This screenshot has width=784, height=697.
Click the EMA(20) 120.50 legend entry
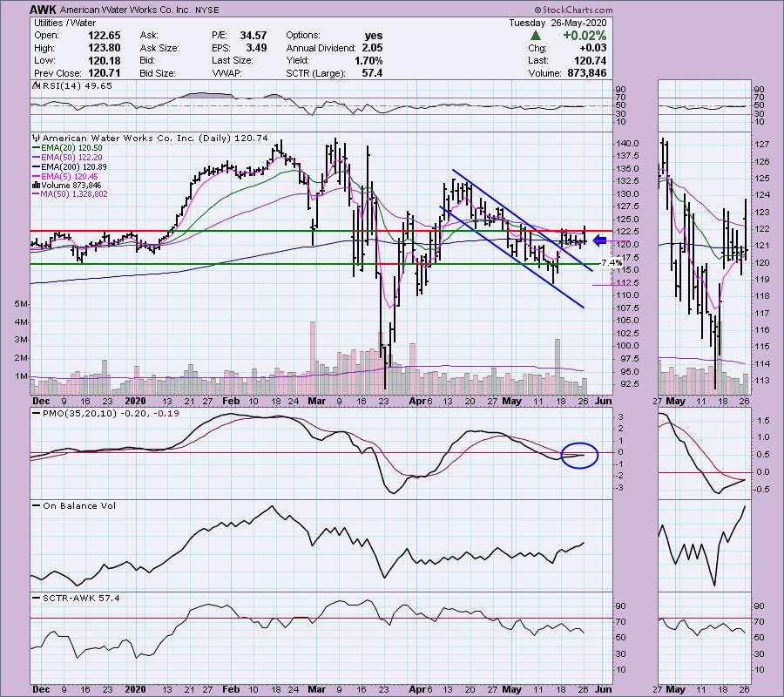tap(67, 148)
